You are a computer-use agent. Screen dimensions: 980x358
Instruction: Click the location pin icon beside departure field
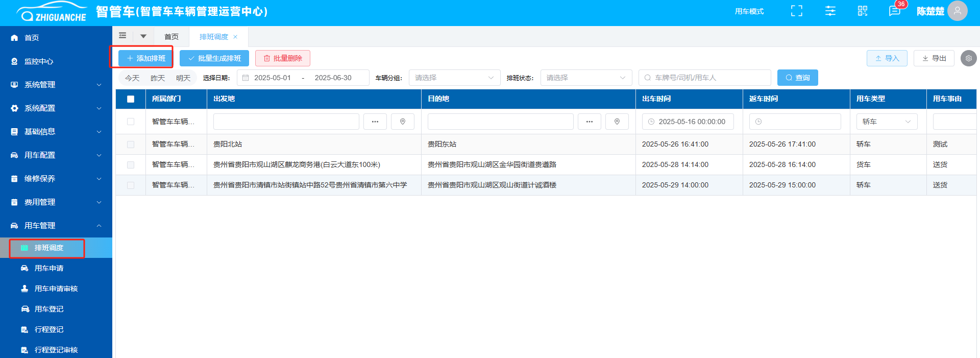(x=403, y=122)
